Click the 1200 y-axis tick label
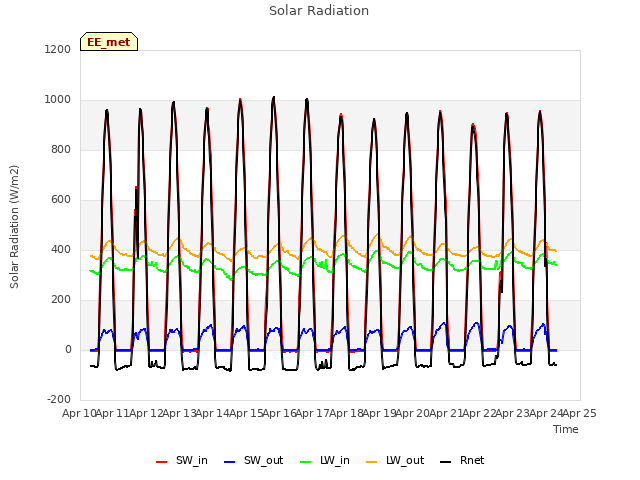The height and width of the screenshot is (480, 640). tap(58, 49)
